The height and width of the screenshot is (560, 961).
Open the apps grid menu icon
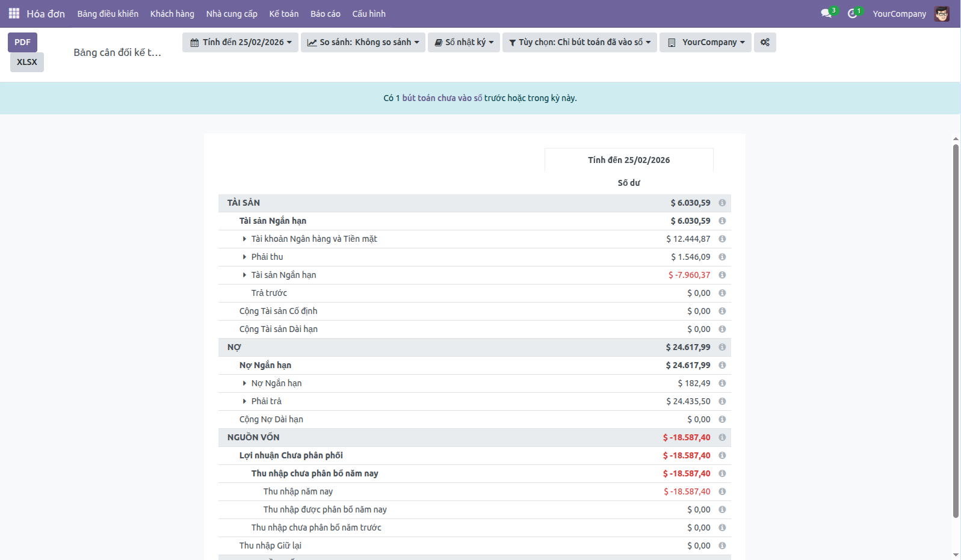(14, 13)
